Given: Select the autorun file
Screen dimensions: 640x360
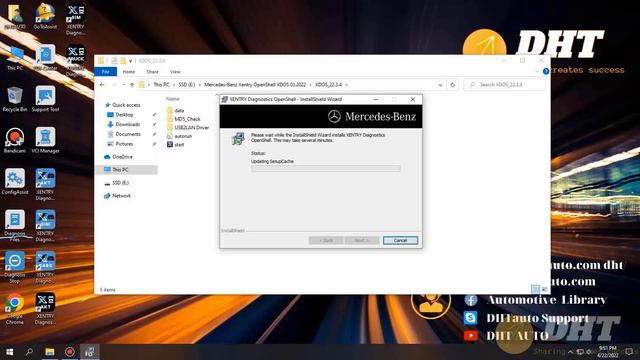Looking at the screenshot, I should [183, 136].
